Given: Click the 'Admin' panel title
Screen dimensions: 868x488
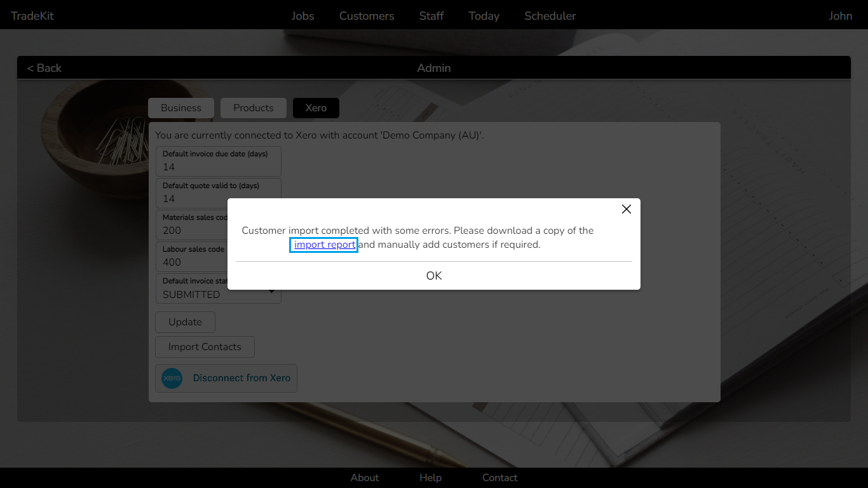Looking at the screenshot, I should (434, 68).
